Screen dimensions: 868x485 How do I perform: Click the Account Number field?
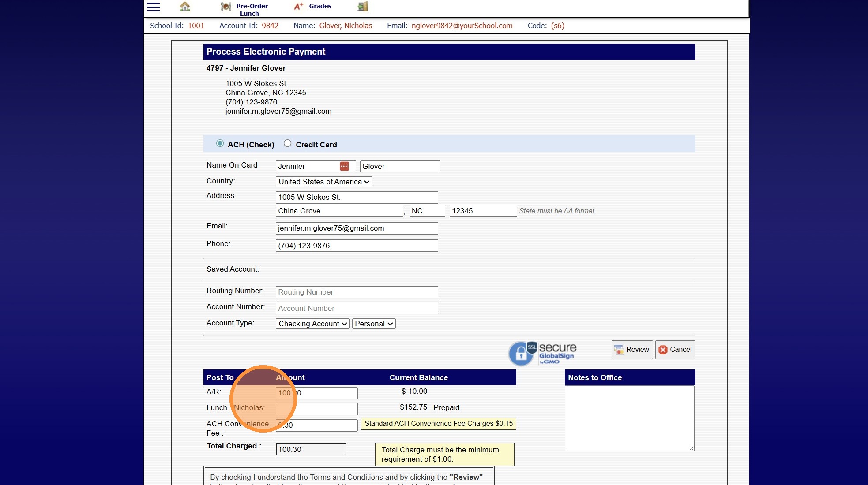click(356, 308)
